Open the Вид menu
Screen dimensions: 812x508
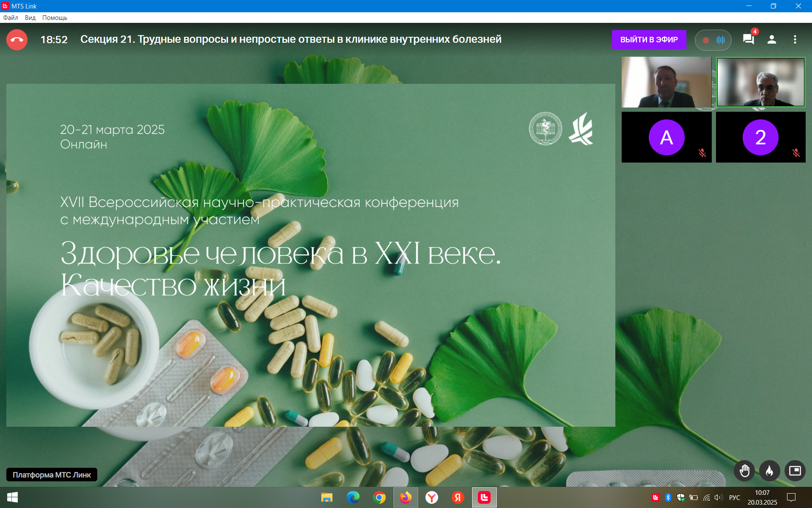(x=30, y=18)
